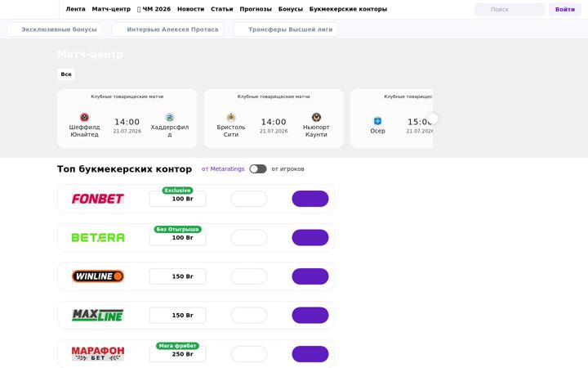
Task: Click the purple button in Winline row
Action: click(x=310, y=276)
